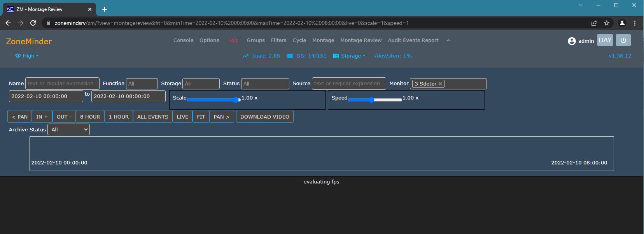Open the Groups menu
Viewport: 644px width, 234px height.
click(x=255, y=40)
